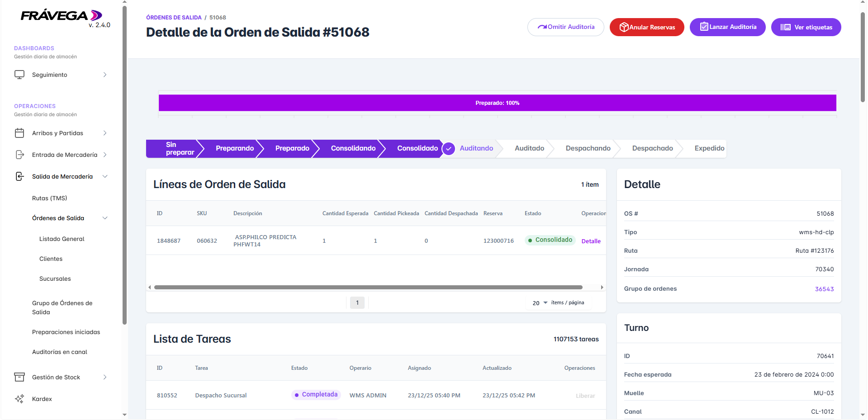Click Liberar for task 810552
Viewport: 868px width, 420px height.
(x=585, y=396)
